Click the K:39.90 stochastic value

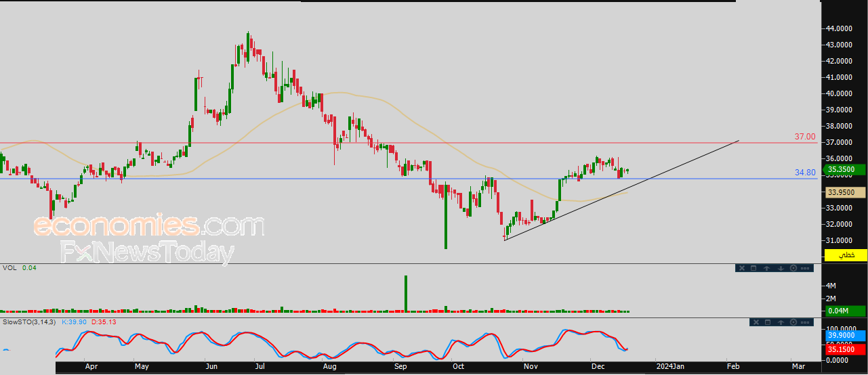(x=75, y=322)
